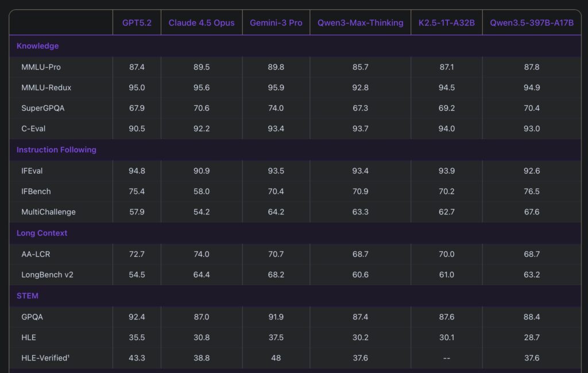
Task: Click the C-Eval row label
Action: [x=34, y=129]
